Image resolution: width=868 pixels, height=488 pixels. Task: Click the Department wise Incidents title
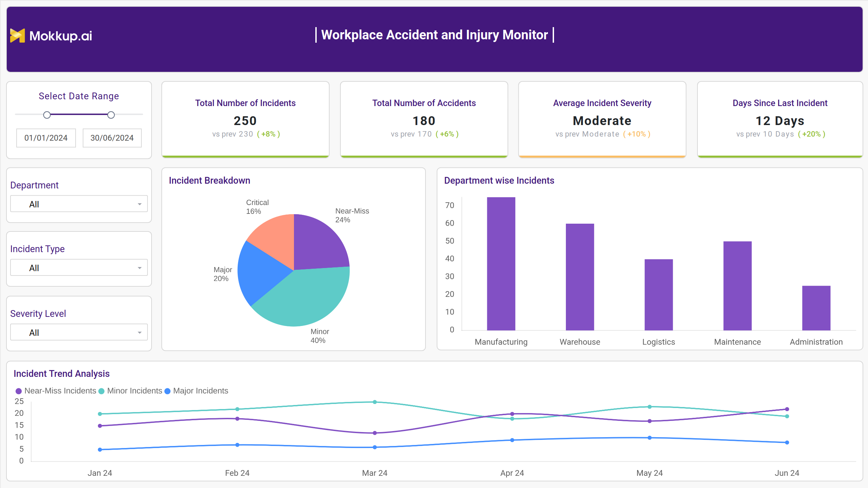click(x=499, y=181)
